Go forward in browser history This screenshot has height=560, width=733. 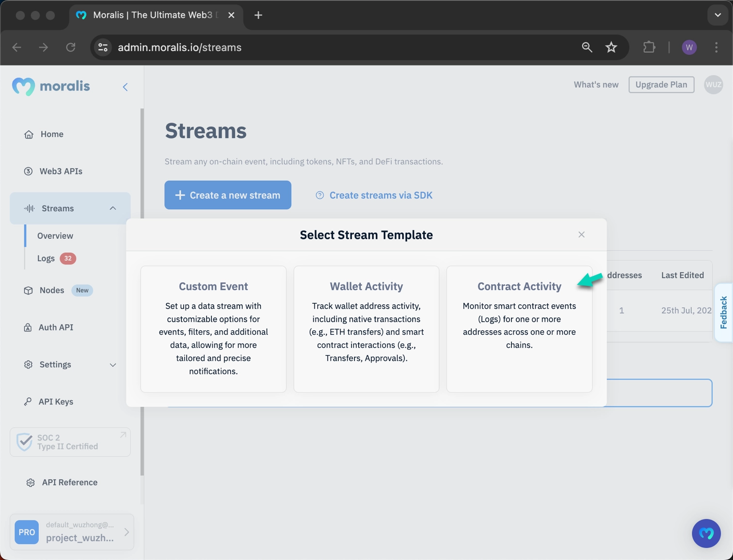(44, 47)
